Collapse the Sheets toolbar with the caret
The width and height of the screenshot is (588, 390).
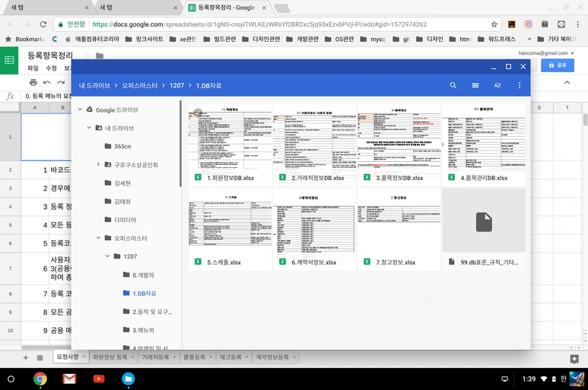pos(567,82)
